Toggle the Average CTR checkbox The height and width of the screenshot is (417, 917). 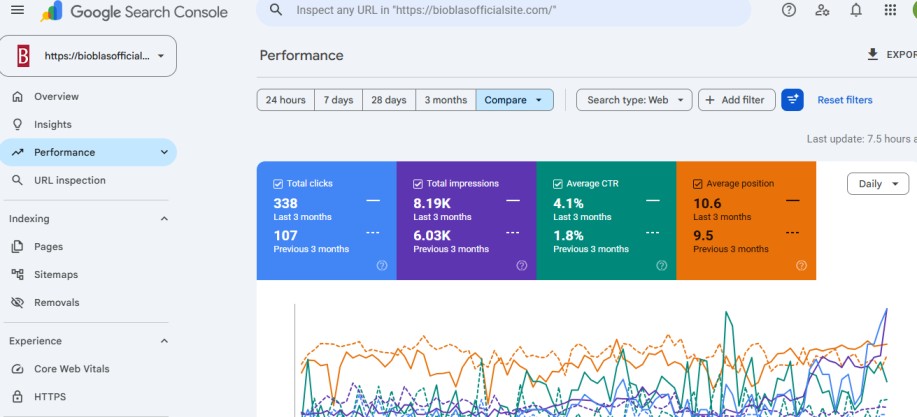pyautogui.click(x=557, y=184)
